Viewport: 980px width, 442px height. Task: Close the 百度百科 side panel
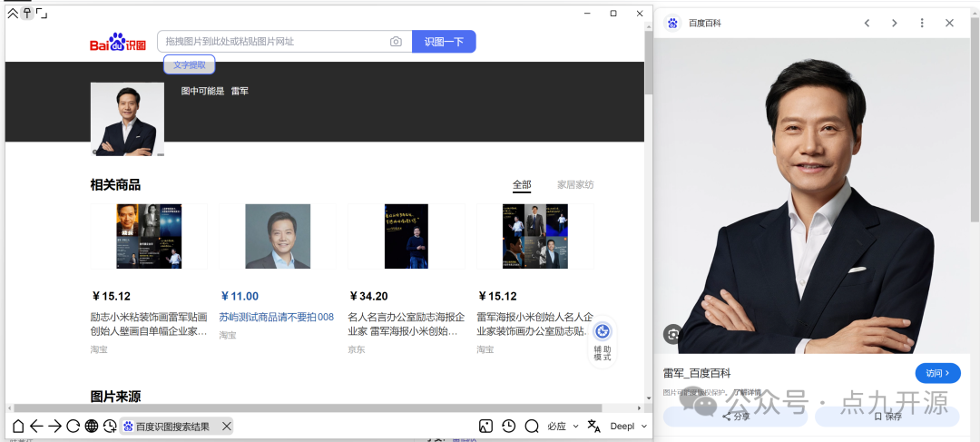[x=949, y=23]
